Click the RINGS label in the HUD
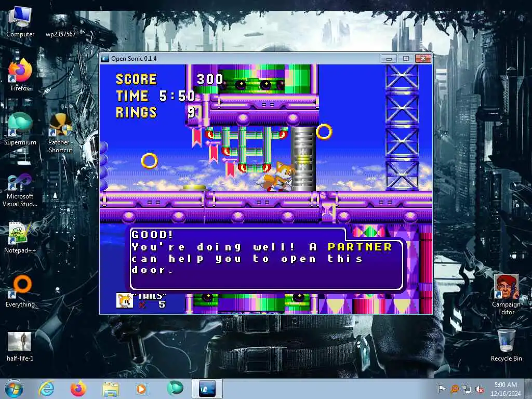This screenshot has width=532, height=399. 136,112
